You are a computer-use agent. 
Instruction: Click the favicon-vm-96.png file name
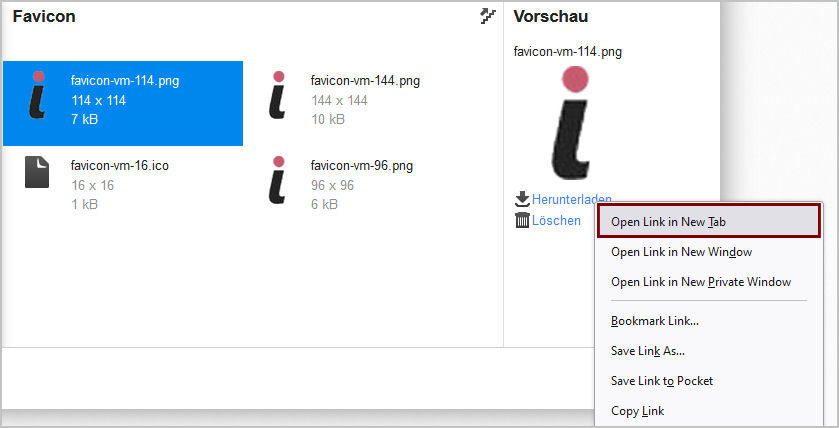tap(362, 166)
